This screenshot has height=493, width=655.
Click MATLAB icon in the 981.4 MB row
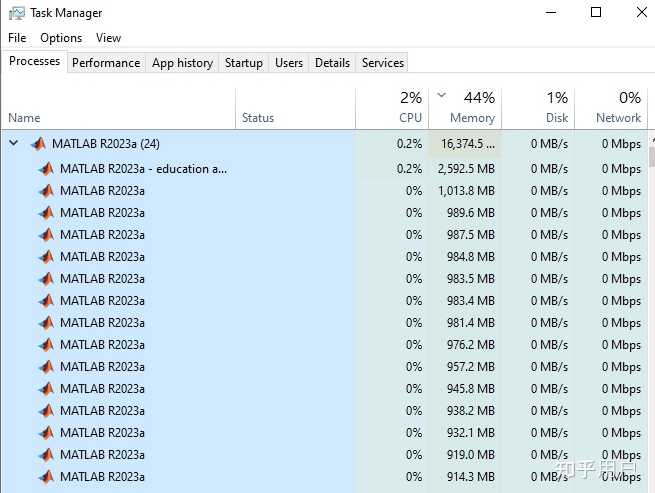[x=46, y=323]
